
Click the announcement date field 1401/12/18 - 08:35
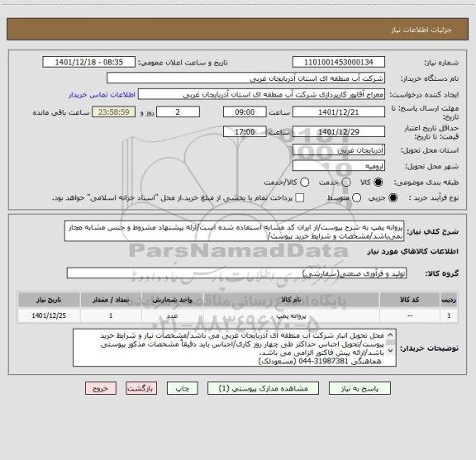(89, 62)
